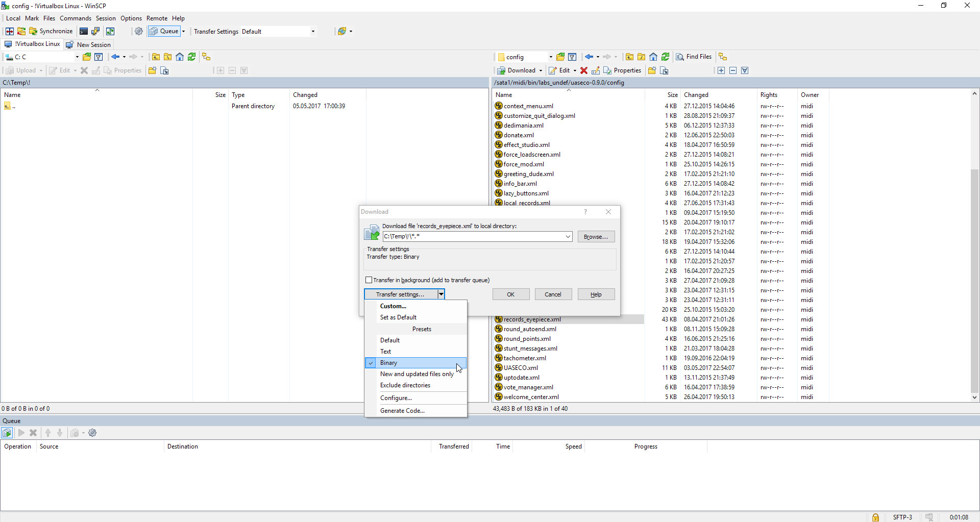Select New and updated files only preset
Viewport: 980px width, 522px height.
[416, 374]
